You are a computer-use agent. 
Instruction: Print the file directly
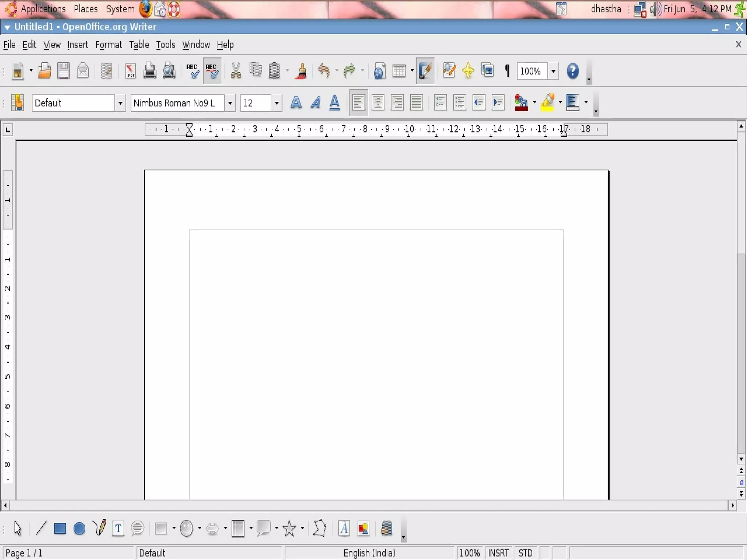[x=150, y=71]
